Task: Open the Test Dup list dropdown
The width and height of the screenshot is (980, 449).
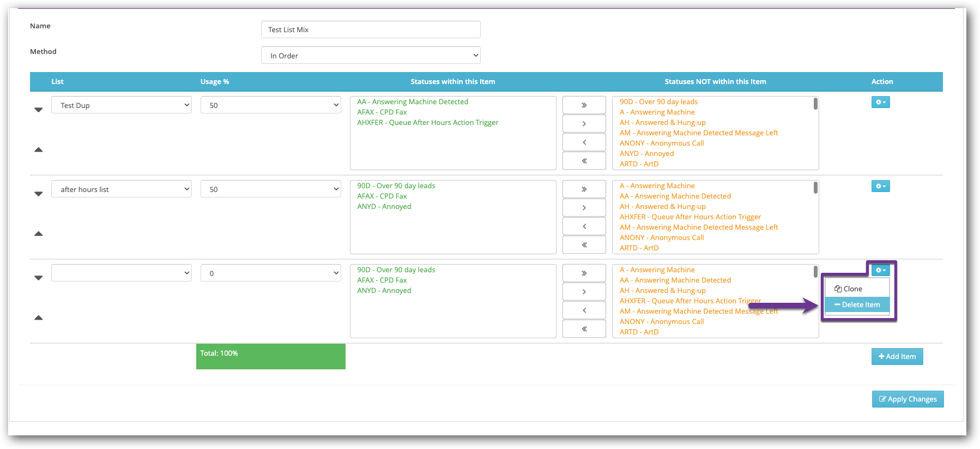Action: (x=122, y=105)
